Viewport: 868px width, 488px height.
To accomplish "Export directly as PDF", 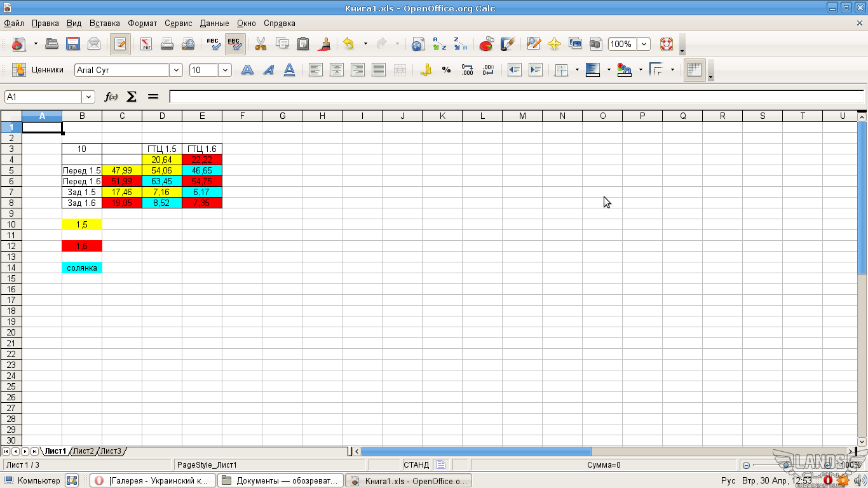I will [146, 44].
